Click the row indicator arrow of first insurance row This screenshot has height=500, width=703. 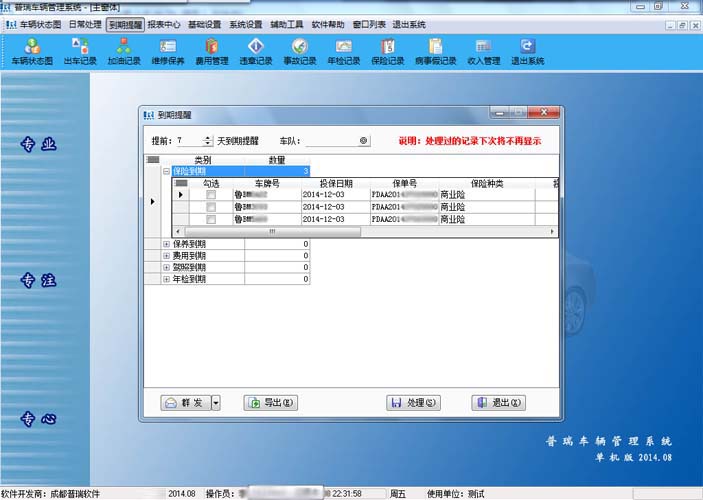click(x=181, y=195)
